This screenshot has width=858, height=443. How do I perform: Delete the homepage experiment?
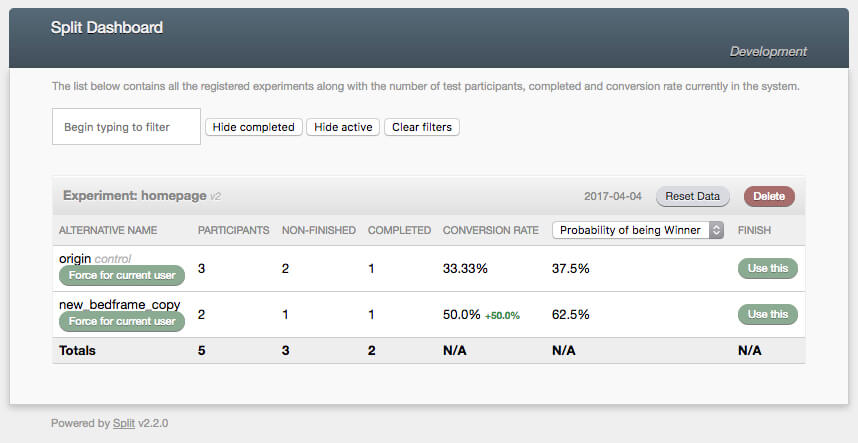[769, 196]
